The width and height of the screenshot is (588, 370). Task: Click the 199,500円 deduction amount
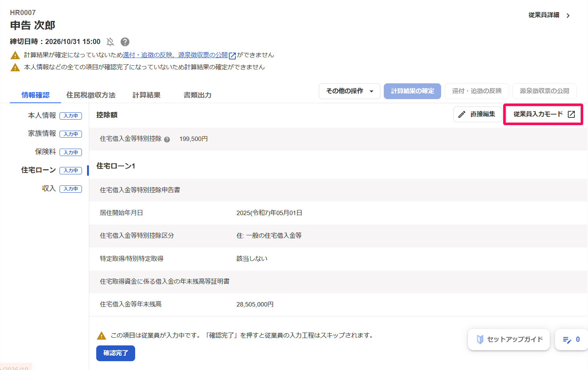[194, 139]
